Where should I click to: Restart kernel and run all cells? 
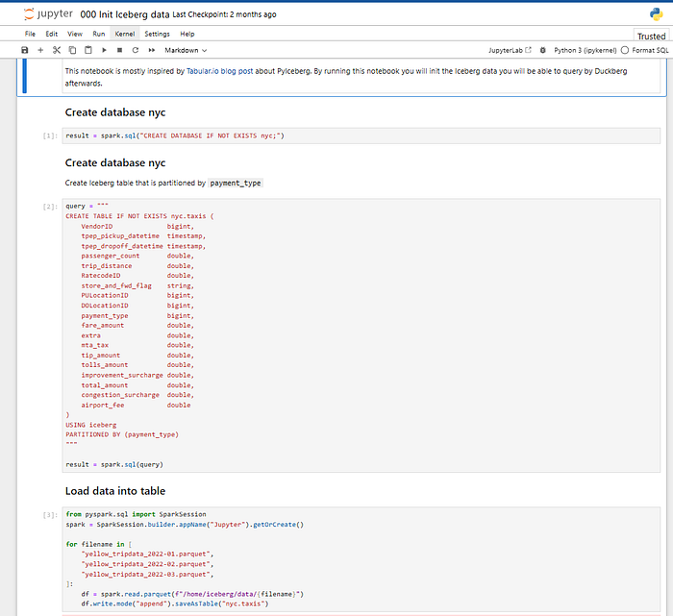[151, 50]
